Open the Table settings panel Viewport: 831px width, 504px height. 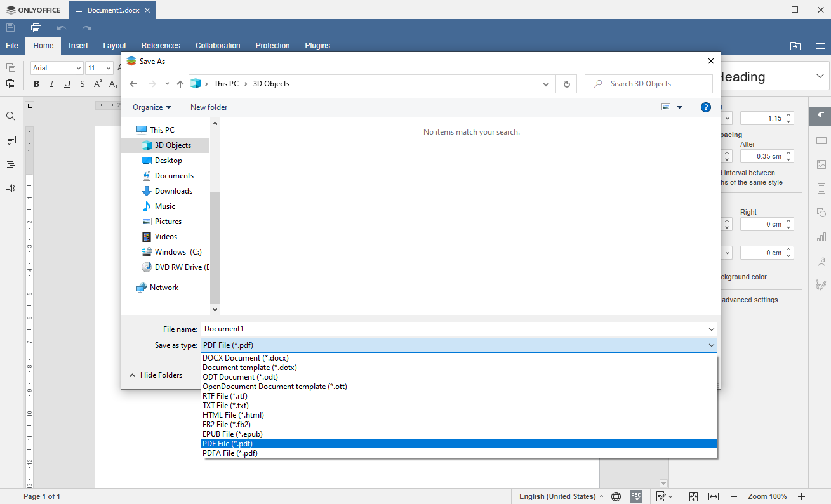coord(821,140)
